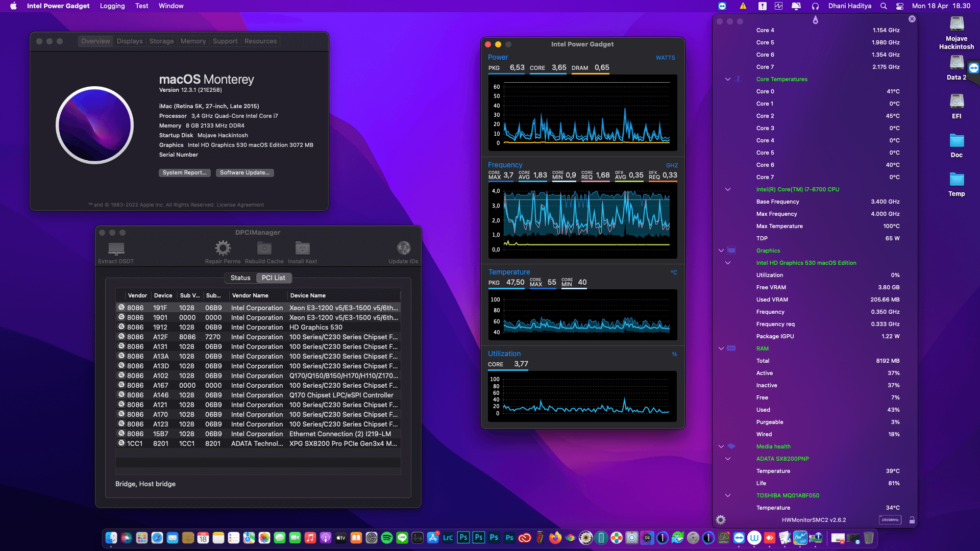Switch to the Status tab

240,278
